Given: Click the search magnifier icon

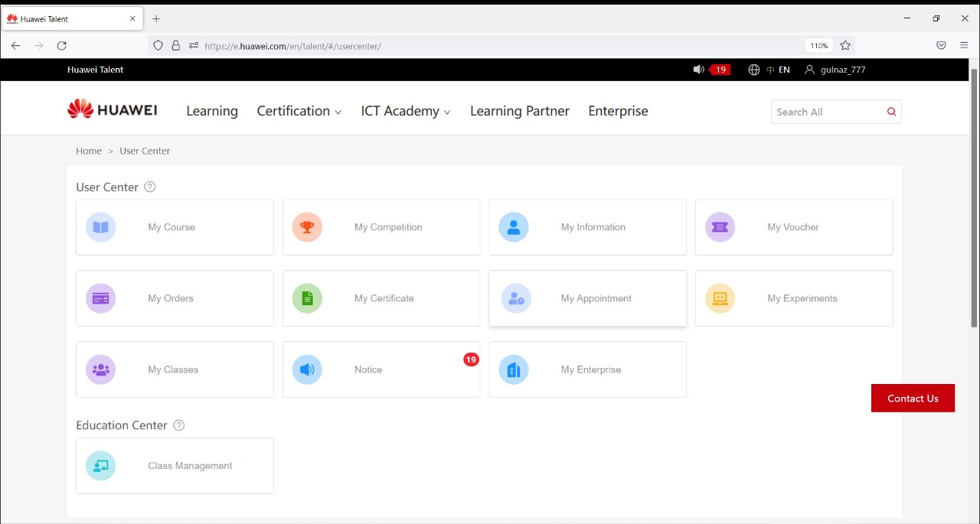Looking at the screenshot, I should [x=891, y=112].
